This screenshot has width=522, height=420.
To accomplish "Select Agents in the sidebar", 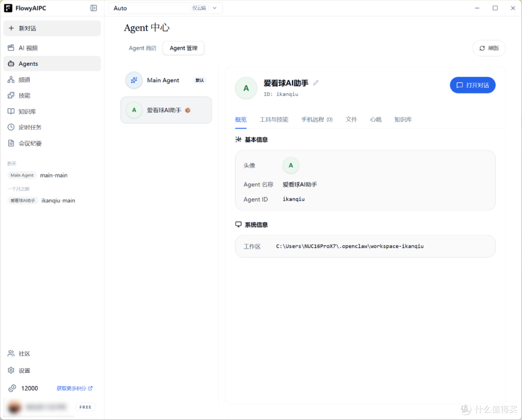I will point(52,64).
